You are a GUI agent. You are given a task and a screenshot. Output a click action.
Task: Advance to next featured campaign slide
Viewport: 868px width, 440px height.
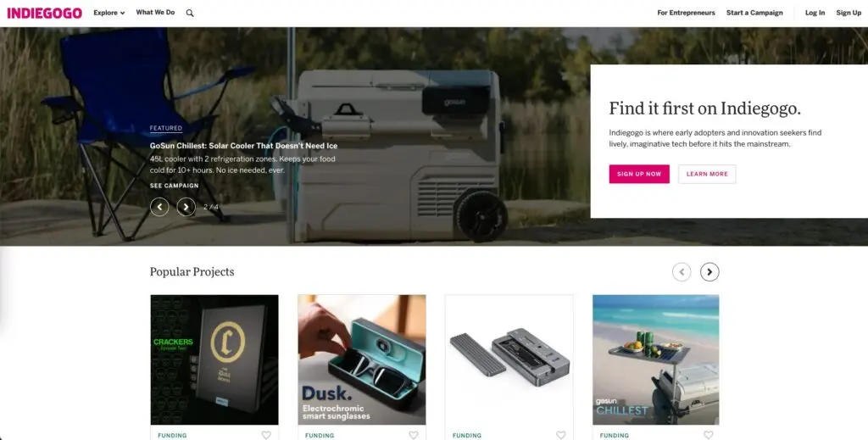186,207
